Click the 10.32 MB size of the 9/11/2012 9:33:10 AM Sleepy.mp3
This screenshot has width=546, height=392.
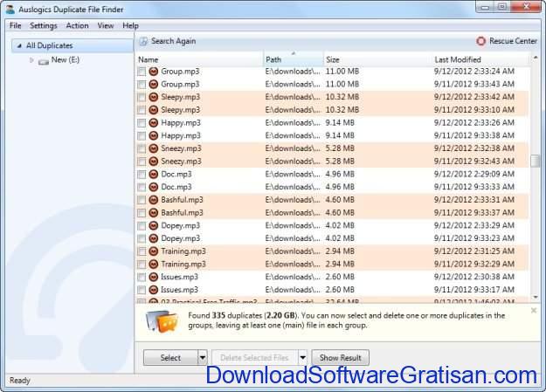point(342,110)
